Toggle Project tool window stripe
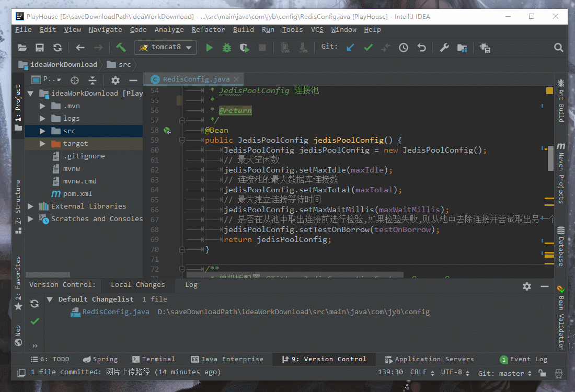Screen dimensions: 575x392 coord(18,107)
